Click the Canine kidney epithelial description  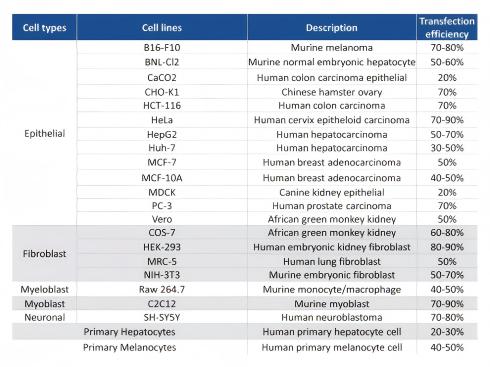(x=332, y=192)
